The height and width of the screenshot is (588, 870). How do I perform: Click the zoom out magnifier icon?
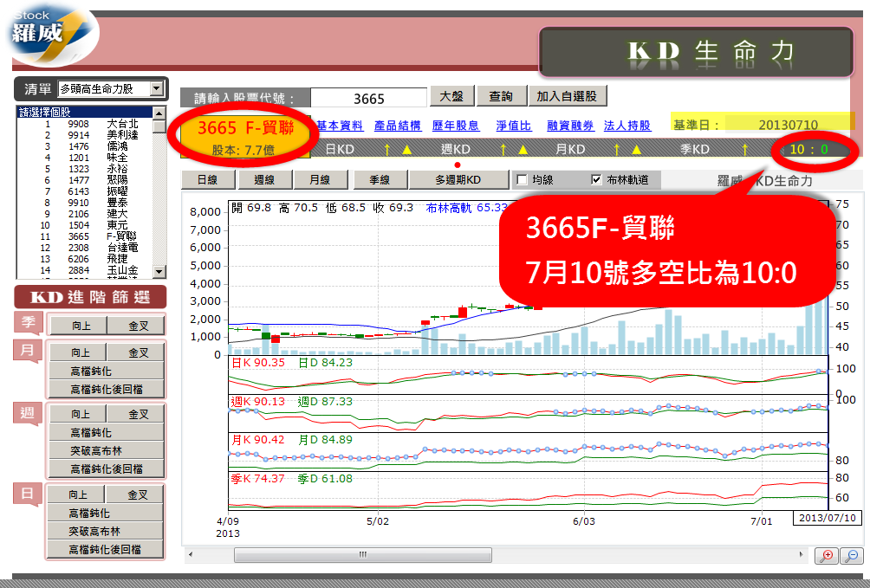tap(852, 555)
